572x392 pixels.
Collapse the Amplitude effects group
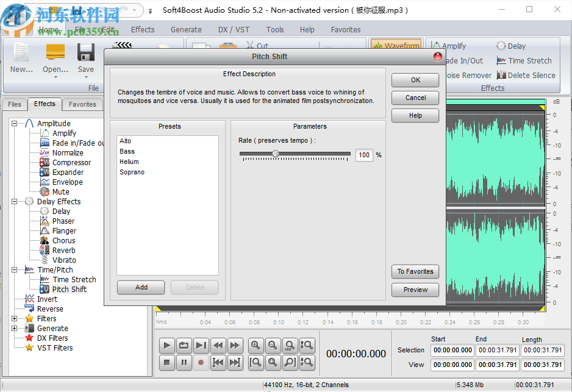[x=13, y=123]
